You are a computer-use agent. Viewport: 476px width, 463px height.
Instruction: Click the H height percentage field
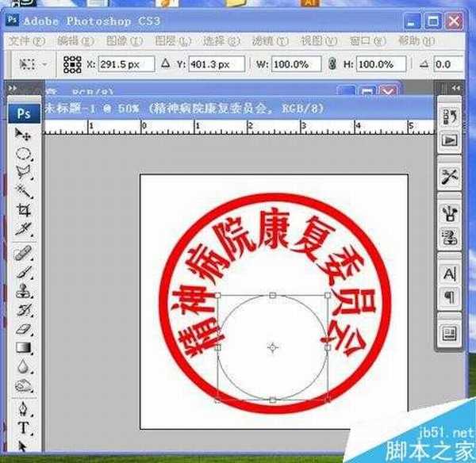[x=381, y=64]
